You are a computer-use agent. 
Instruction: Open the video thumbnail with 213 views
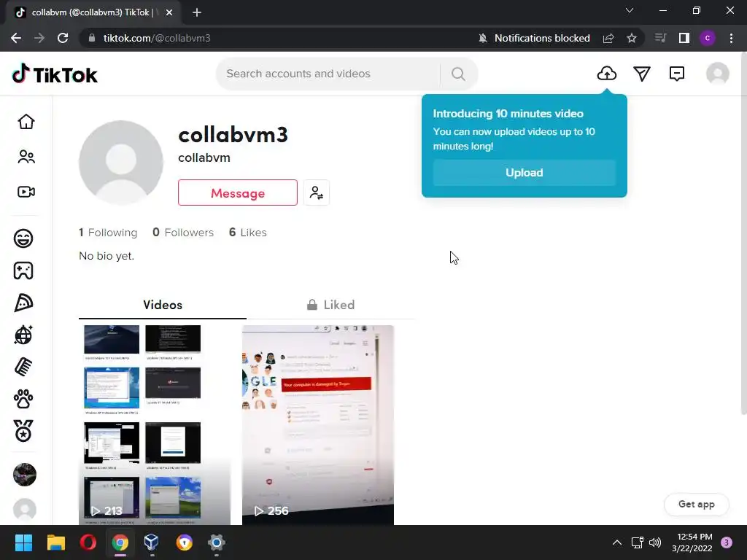coord(155,425)
